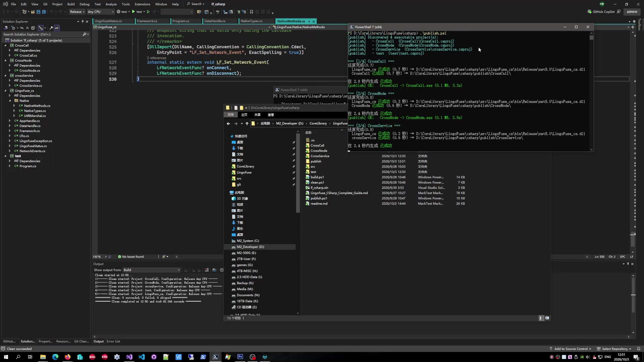Click Clear All icon in Output panel
This screenshot has height=362, width=644.
207,270
